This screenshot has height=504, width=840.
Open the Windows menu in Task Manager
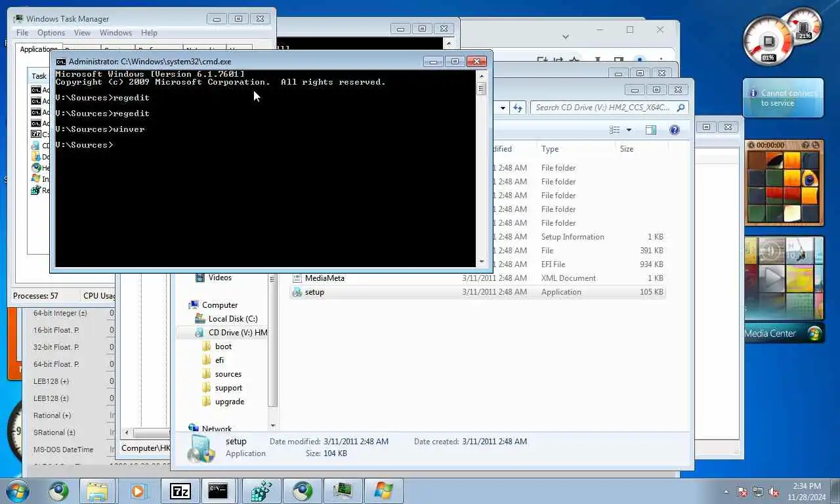click(x=115, y=33)
